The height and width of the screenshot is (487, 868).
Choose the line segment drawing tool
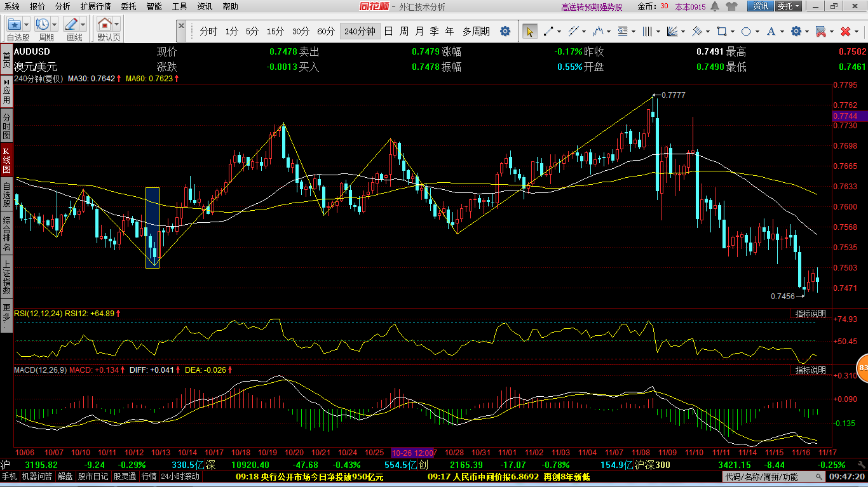pos(548,31)
